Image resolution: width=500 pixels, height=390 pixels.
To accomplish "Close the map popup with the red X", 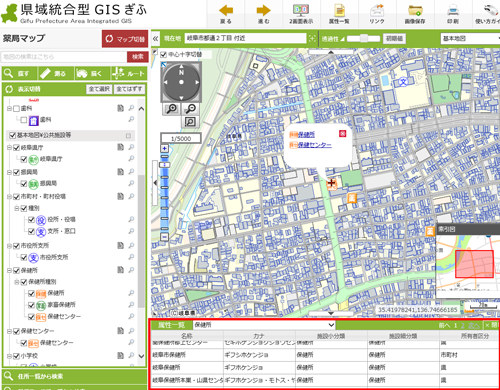I will tap(342, 134).
